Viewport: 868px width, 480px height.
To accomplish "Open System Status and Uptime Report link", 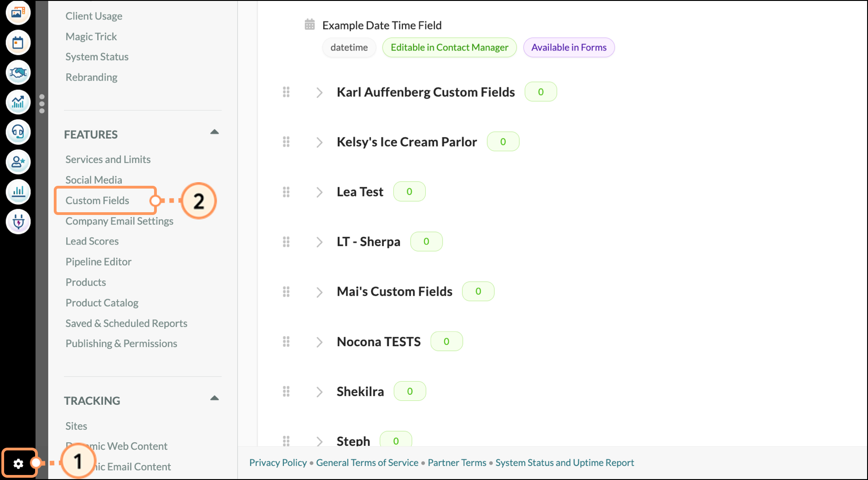I will point(564,463).
